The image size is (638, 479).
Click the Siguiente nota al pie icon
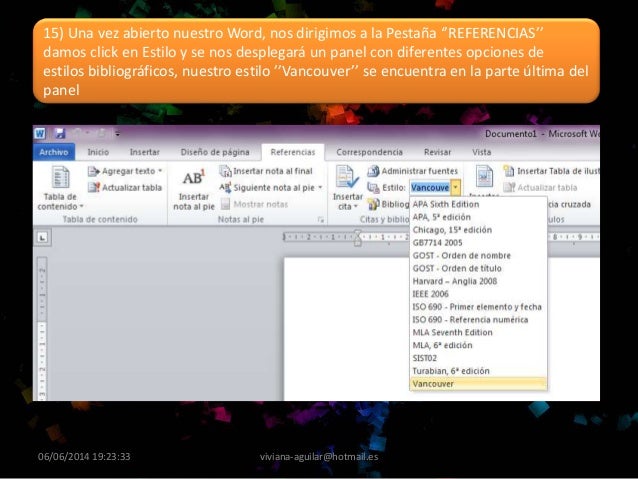click(225, 188)
